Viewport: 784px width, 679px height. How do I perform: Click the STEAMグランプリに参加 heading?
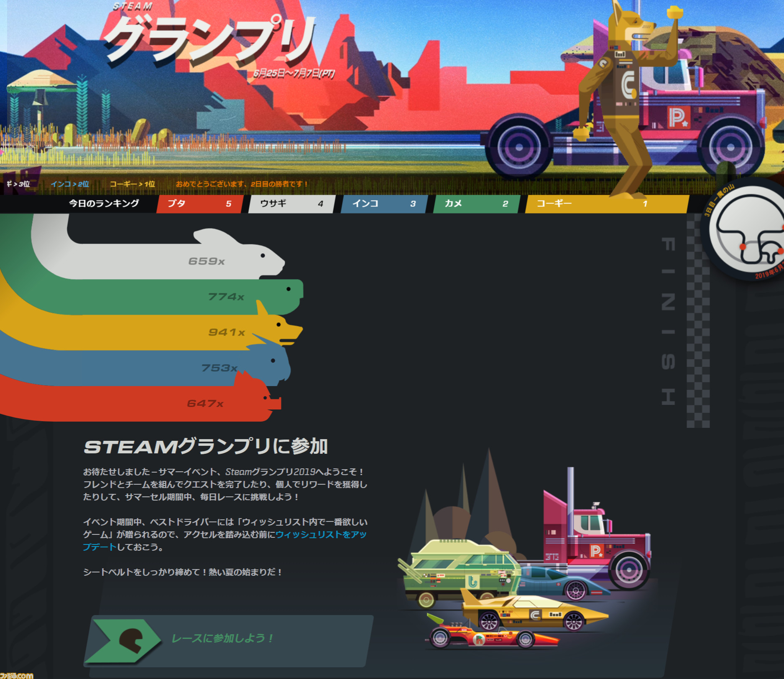(x=206, y=446)
